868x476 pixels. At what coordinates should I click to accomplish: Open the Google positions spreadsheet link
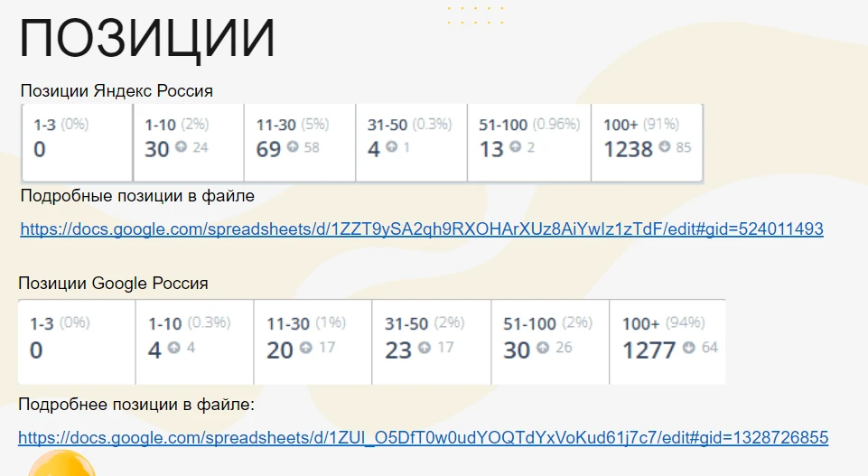point(423,438)
